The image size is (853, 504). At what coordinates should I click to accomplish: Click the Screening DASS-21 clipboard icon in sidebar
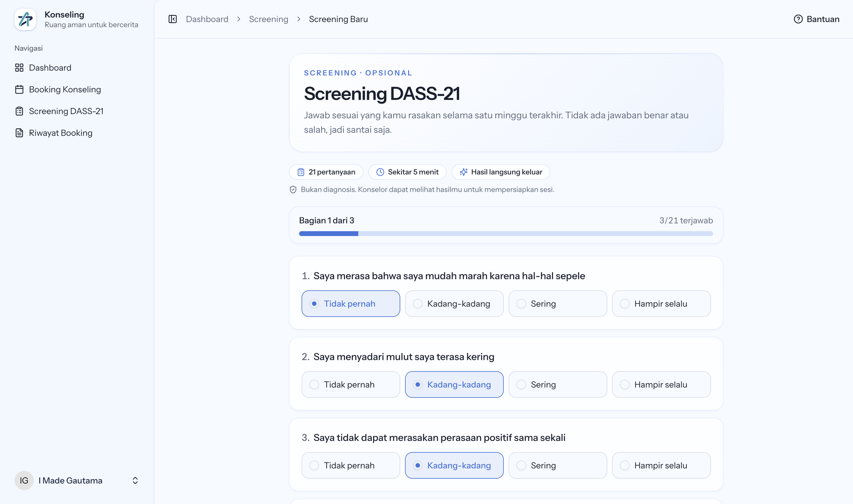19,111
